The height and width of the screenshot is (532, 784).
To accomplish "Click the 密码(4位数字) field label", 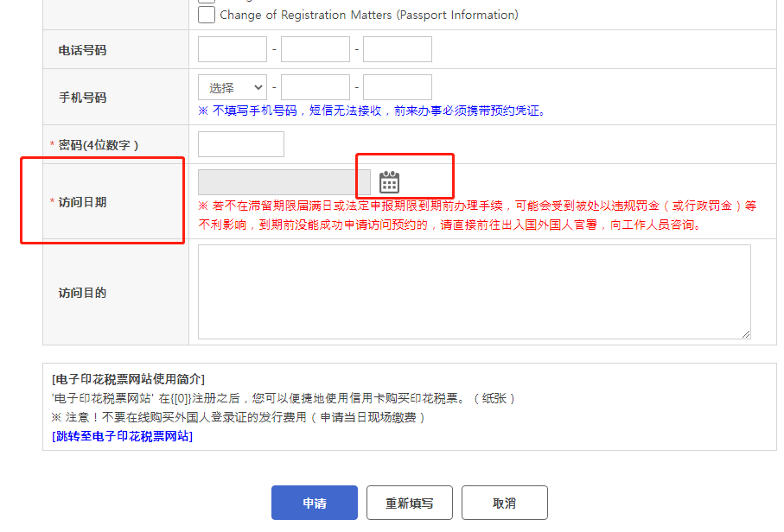I will [x=98, y=145].
